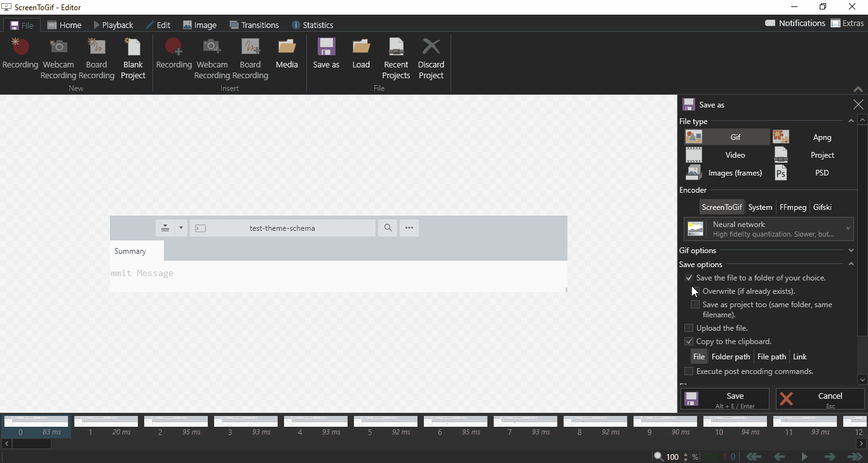Insert a Webcam Recording from Insert group
868x463 pixels.
point(212,59)
